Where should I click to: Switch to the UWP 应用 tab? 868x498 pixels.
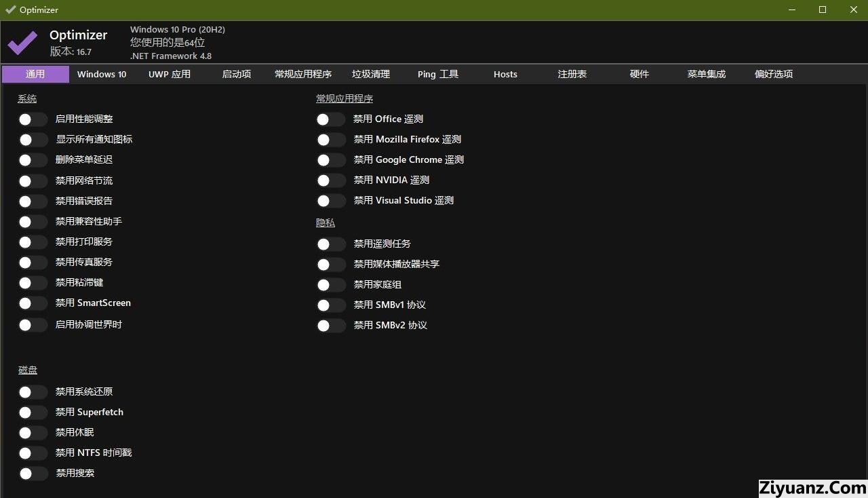pos(170,75)
